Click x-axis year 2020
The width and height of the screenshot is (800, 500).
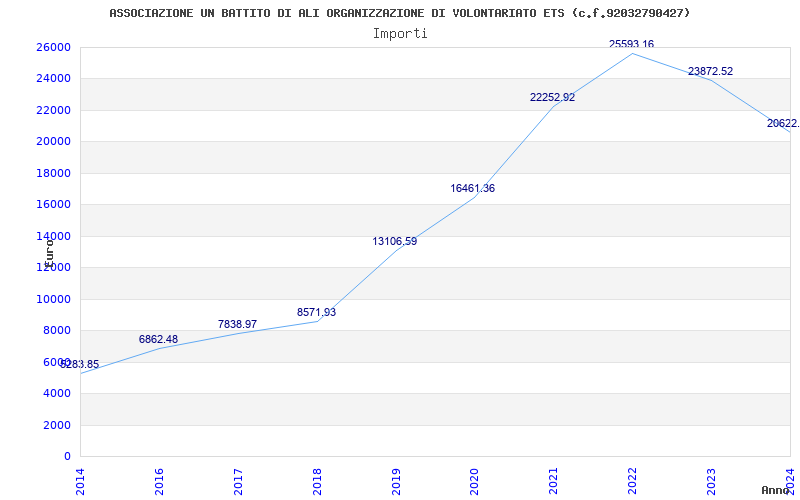(475, 482)
